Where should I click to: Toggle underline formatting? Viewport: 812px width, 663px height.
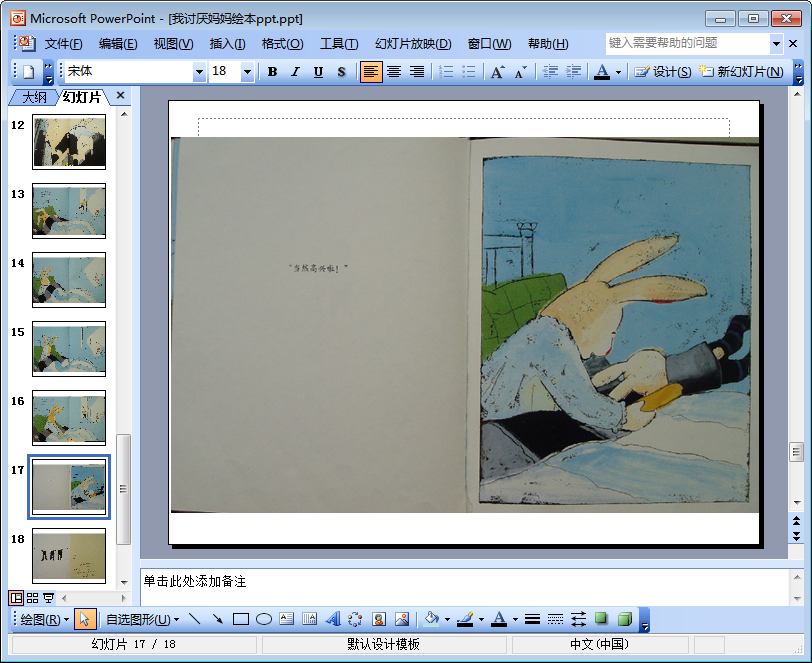pyautogui.click(x=318, y=71)
